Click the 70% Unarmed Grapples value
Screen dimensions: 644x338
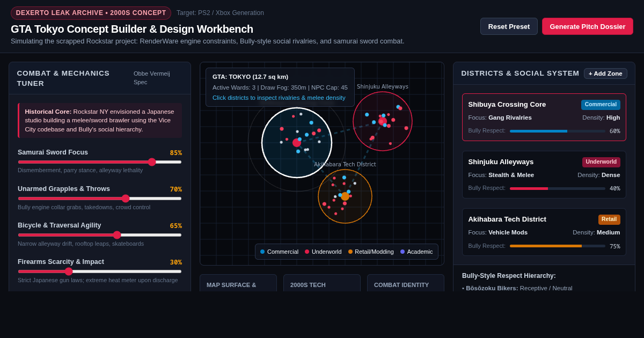coord(176,189)
